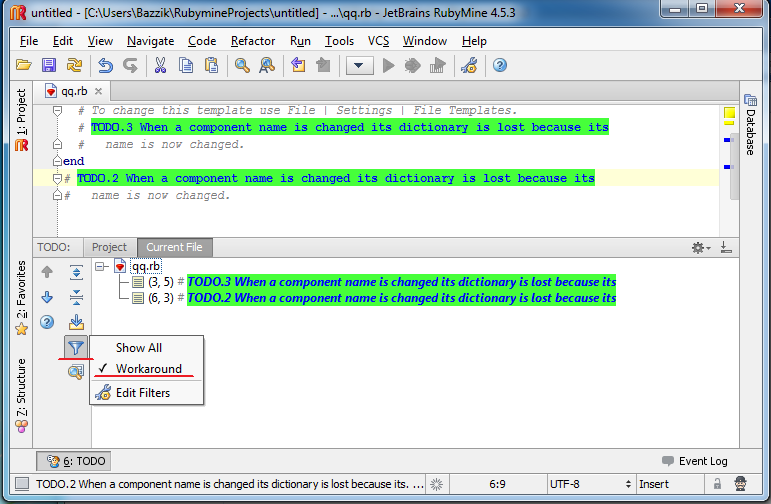This screenshot has height=504, width=771.
Task: Click the greyed Forward navigation icon
Action: point(323,65)
